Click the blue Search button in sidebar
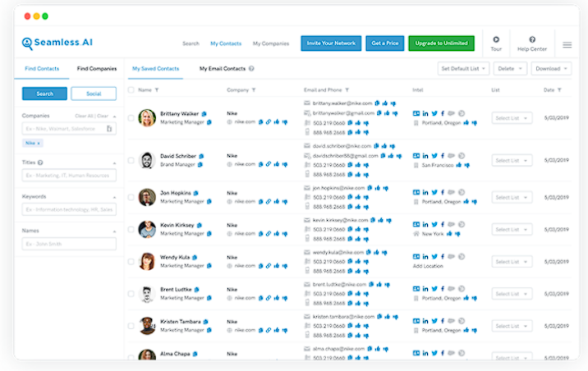The image size is (588, 371). [x=44, y=94]
